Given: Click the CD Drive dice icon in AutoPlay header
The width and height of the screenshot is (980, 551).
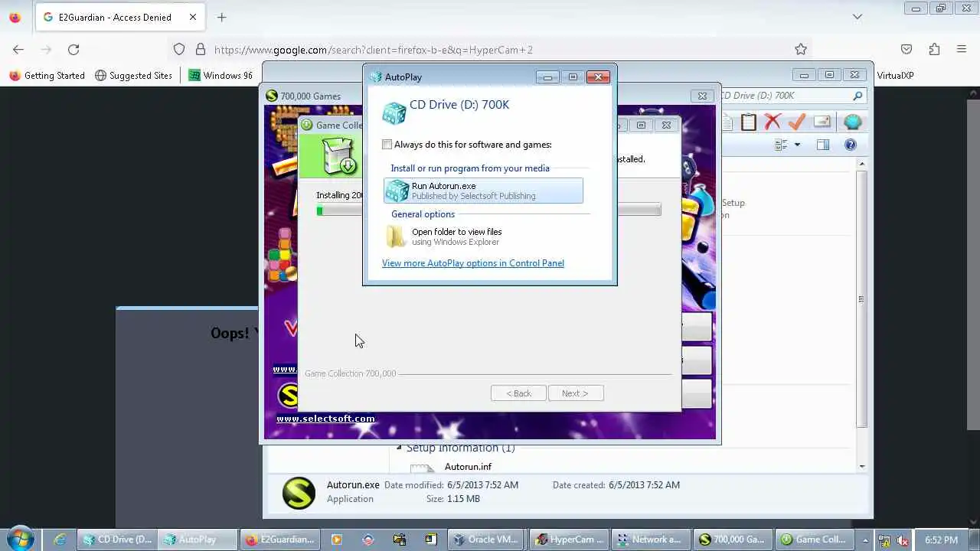Looking at the screenshot, I should [394, 112].
